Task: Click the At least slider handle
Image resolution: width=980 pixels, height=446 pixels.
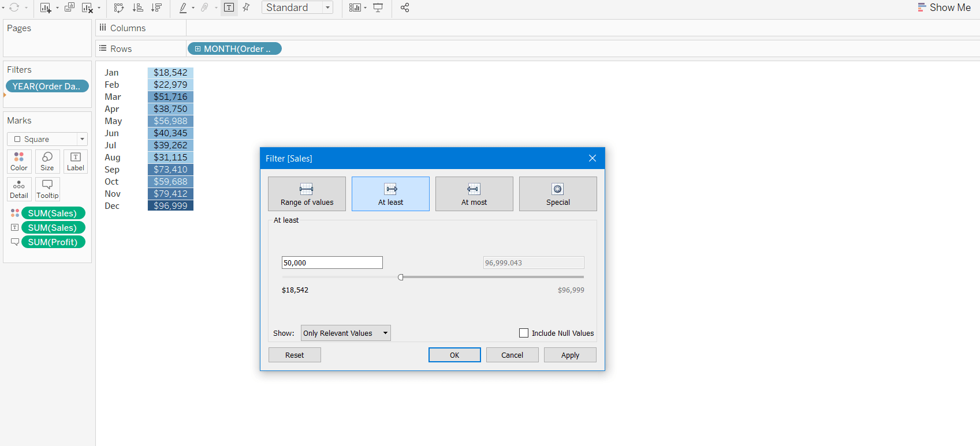Action: pos(401,277)
